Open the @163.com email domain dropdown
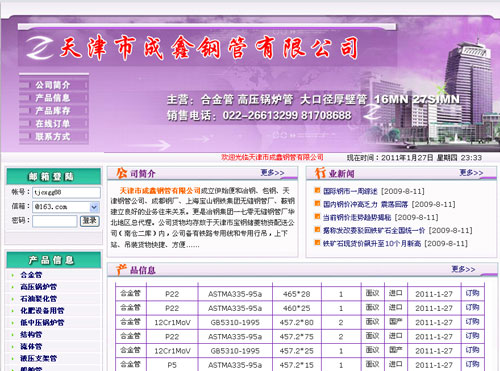500x371 pixels. pyautogui.click(x=94, y=207)
